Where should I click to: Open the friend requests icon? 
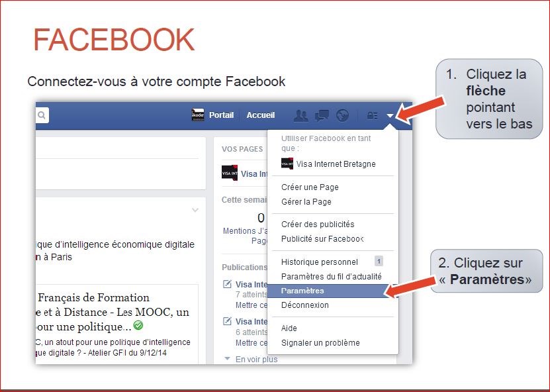[300, 115]
